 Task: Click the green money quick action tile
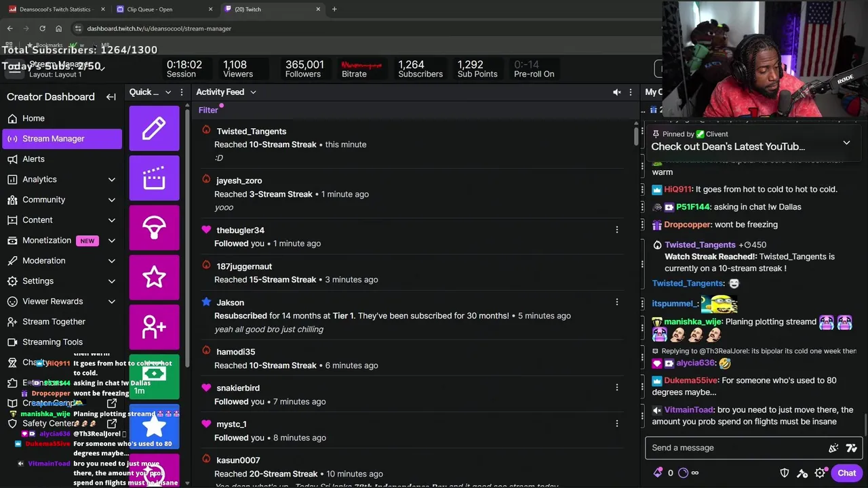tap(154, 376)
